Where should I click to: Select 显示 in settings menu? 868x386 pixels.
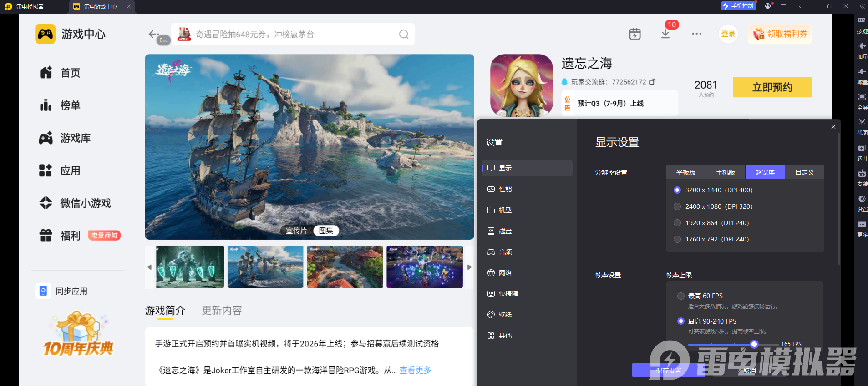(x=527, y=168)
